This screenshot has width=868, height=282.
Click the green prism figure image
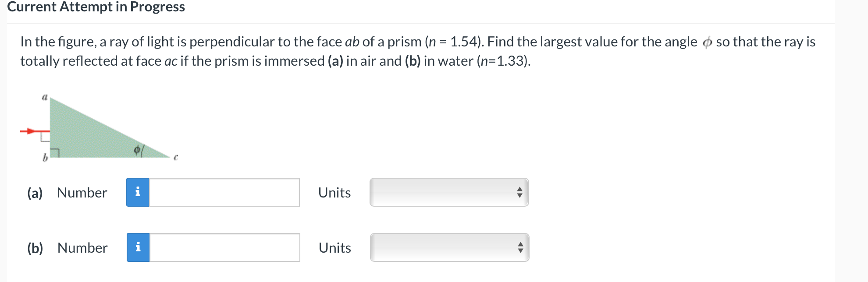click(99, 128)
